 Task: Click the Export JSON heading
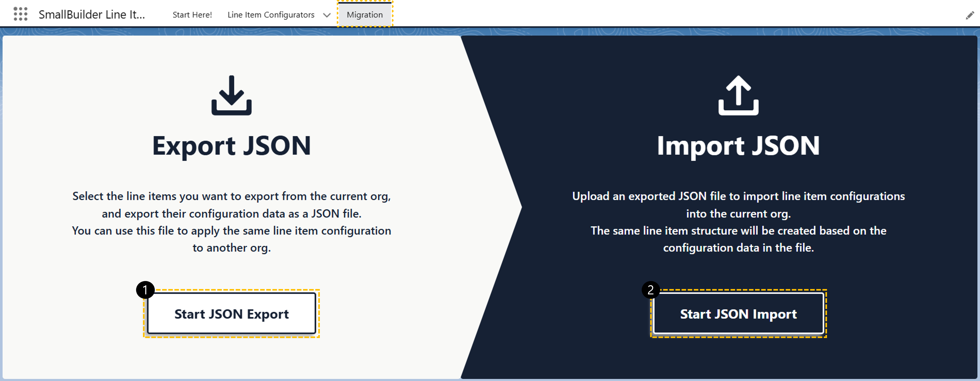(231, 146)
